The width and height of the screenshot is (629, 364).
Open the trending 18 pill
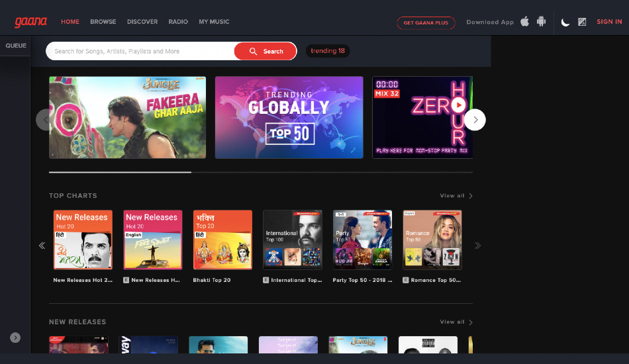(x=328, y=51)
